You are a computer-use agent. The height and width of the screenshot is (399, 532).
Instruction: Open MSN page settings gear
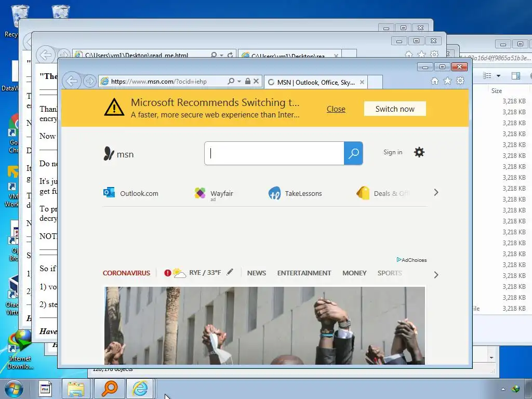pos(419,152)
